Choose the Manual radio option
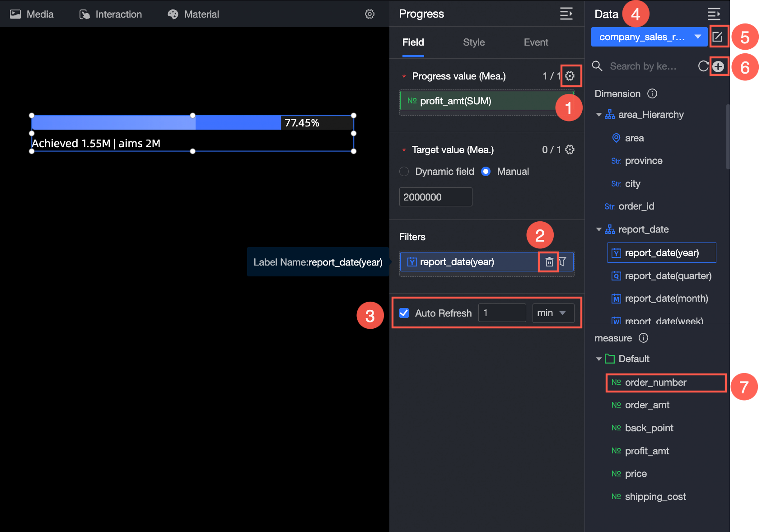 (486, 172)
